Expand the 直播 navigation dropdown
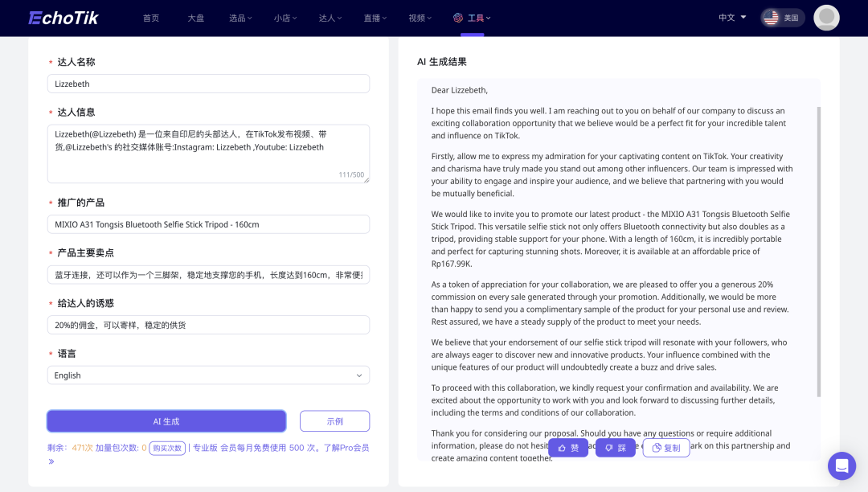This screenshot has width=868, height=492. (375, 17)
